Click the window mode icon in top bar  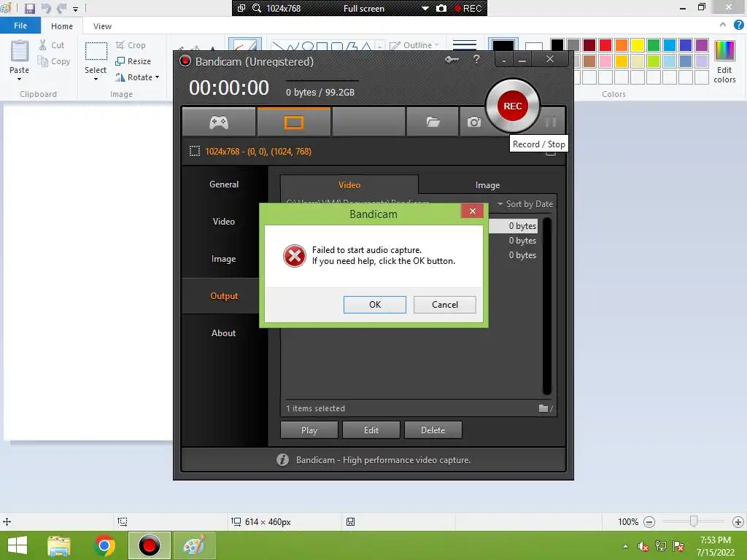pos(241,8)
